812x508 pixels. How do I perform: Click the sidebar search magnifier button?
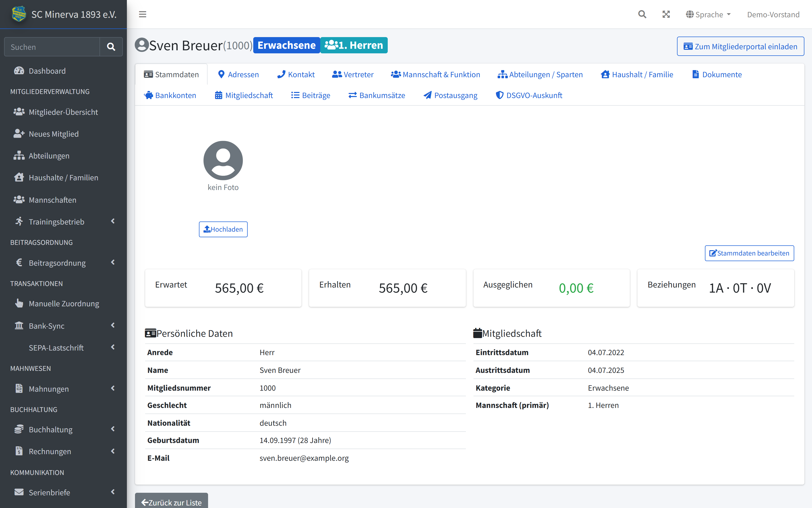111,47
